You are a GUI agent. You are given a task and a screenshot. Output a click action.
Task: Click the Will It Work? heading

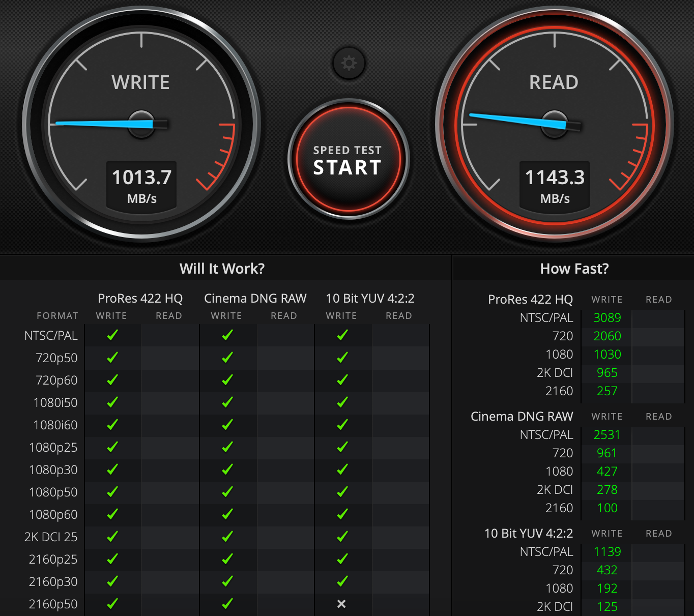click(222, 269)
